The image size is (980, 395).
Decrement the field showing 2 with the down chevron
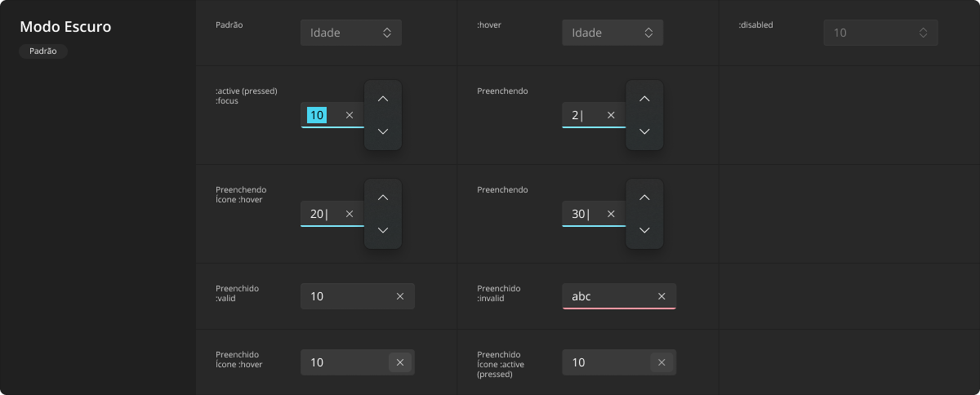click(644, 131)
